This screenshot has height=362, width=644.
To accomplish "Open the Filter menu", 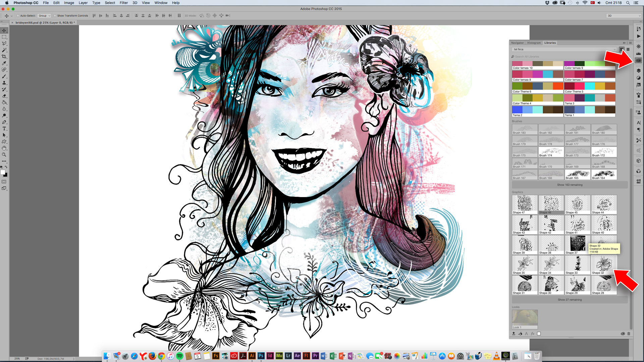I will coord(124,3).
